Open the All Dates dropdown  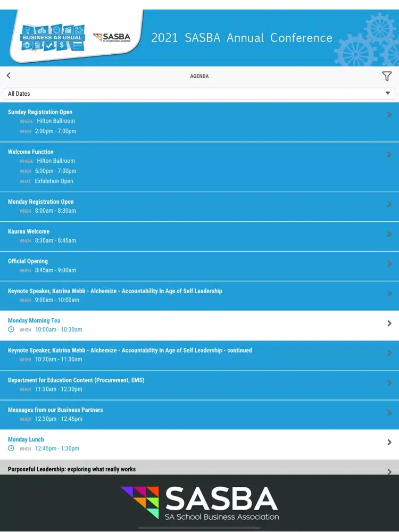pos(199,94)
